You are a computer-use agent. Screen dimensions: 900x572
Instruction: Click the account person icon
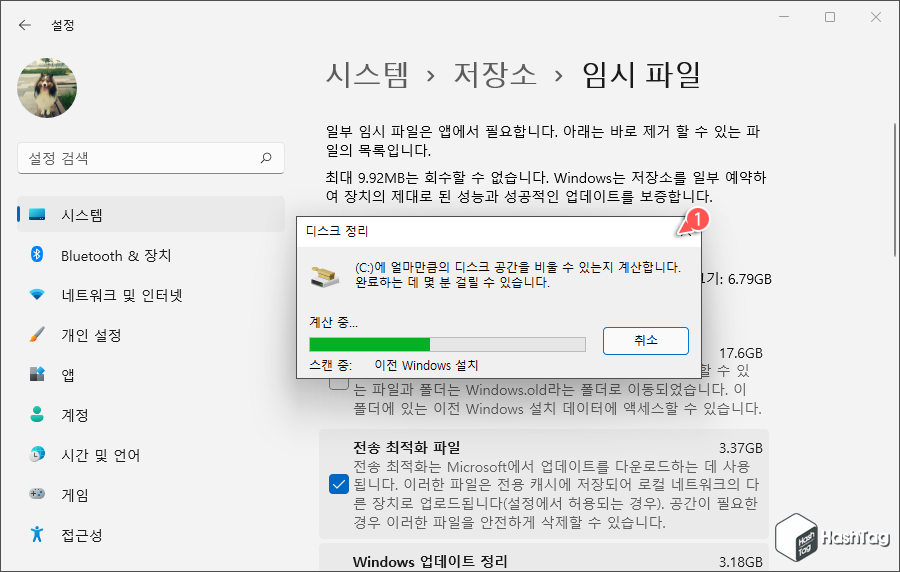point(37,414)
